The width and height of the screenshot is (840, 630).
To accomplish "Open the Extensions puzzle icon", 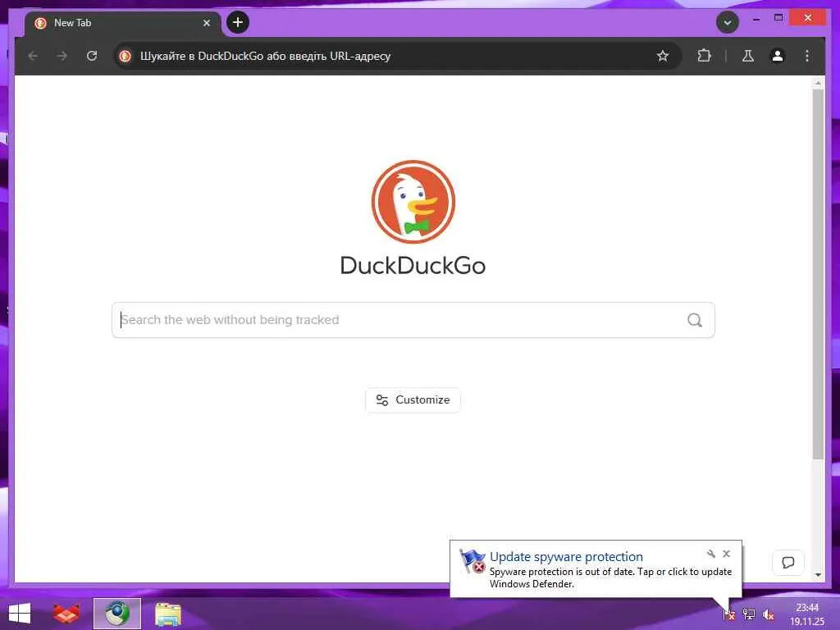I will pos(704,56).
